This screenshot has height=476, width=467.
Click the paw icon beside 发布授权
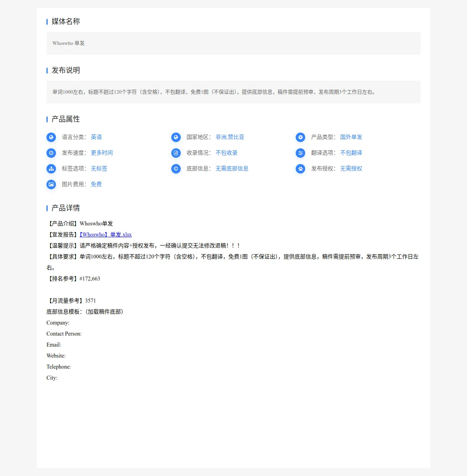pyautogui.click(x=300, y=169)
